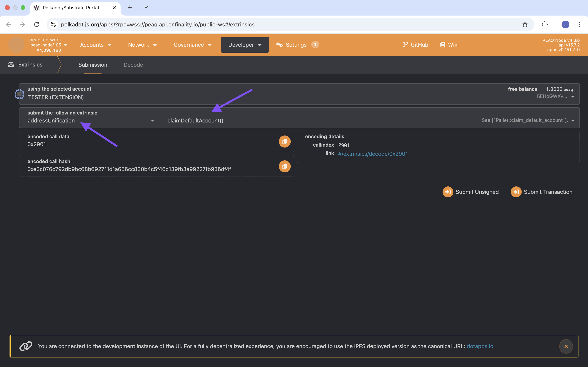Follow the #/extrinsics/decode/0x2901 link

(x=373, y=154)
